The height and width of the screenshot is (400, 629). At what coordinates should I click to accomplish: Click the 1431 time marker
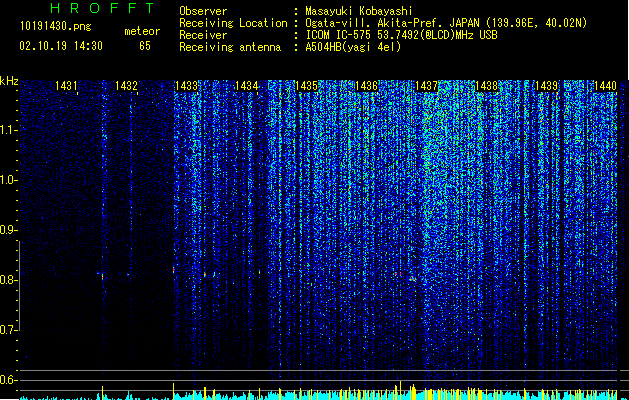[x=66, y=86]
